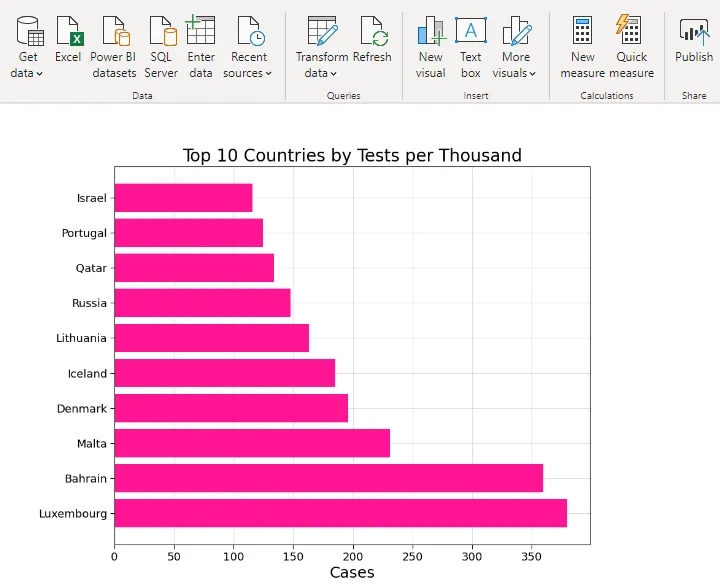Create a New measure

(583, 32)
